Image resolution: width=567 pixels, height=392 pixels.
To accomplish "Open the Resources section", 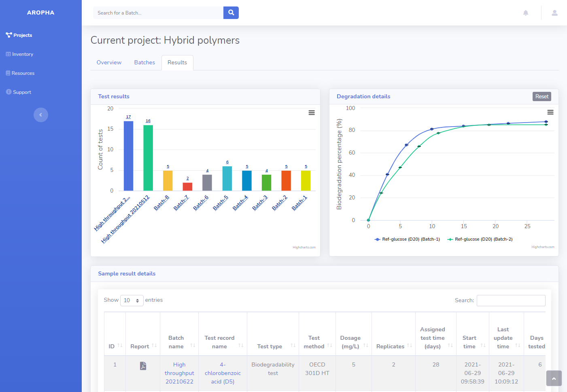I will click(22, 73).
